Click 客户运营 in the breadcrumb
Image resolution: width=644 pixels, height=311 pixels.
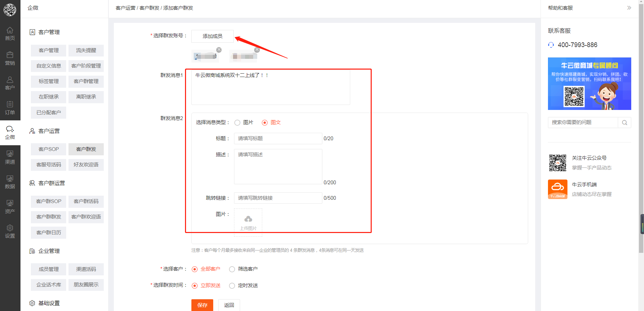126,8
